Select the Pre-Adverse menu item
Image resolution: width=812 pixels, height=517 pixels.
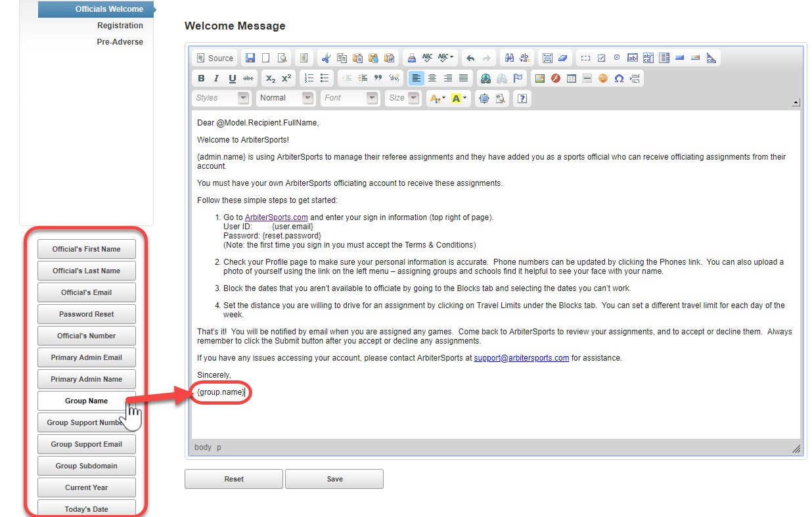coord(120,41)
